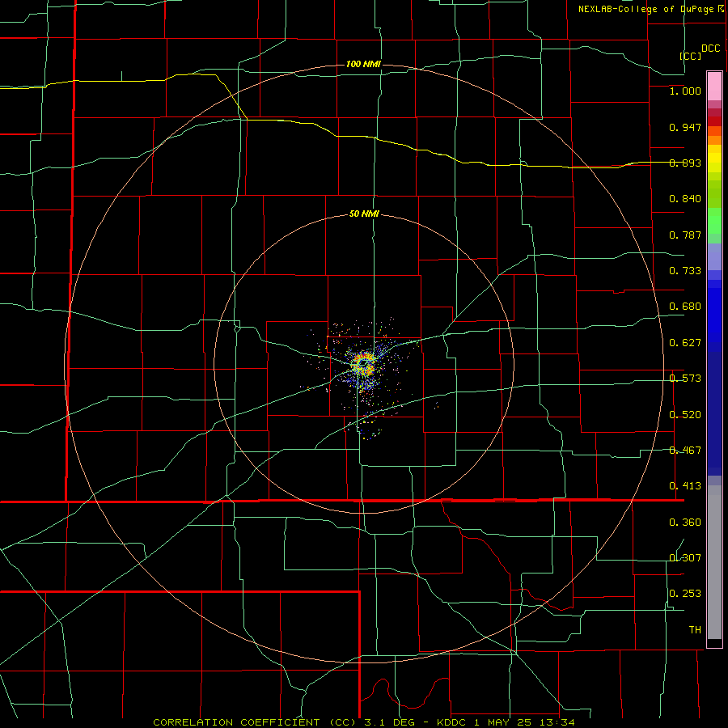Click the pink segment of the color bar
Viewport: 728px width, 728px height.
point(714,87)
